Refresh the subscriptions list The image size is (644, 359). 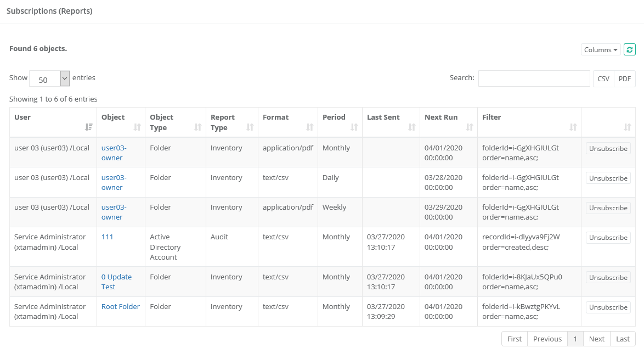629,49
